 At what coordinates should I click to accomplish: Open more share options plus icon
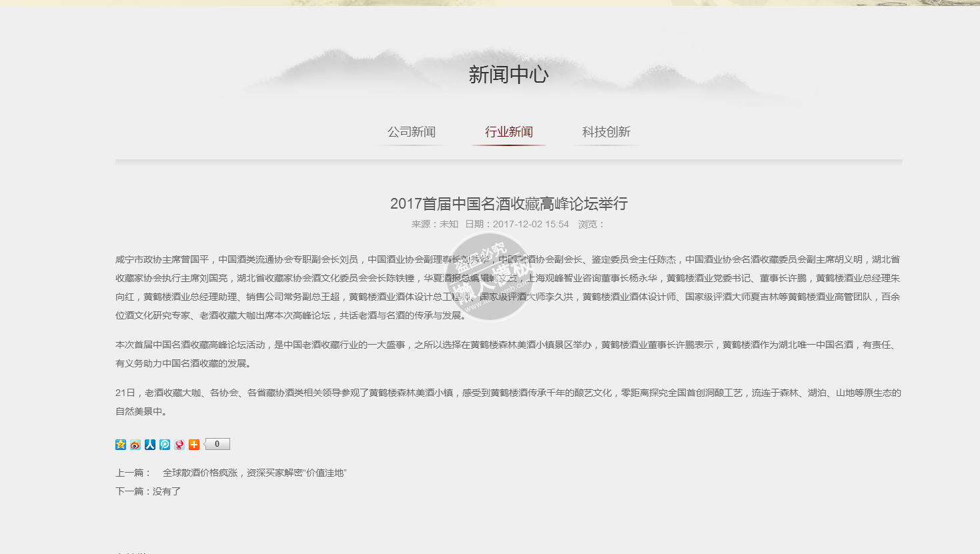click(194, 445)
